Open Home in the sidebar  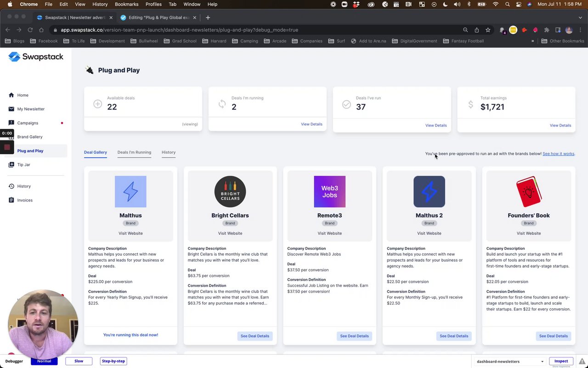click(23, 95)
